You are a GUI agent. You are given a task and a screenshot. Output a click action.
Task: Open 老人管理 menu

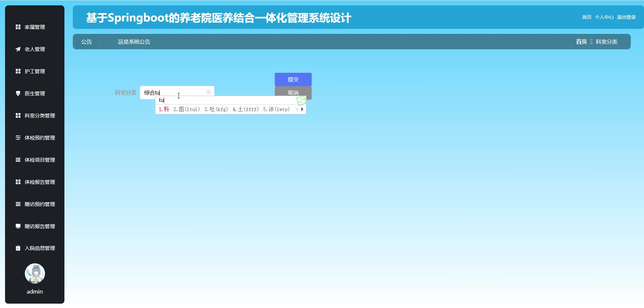pyautogui.click(x=35, y=49)
